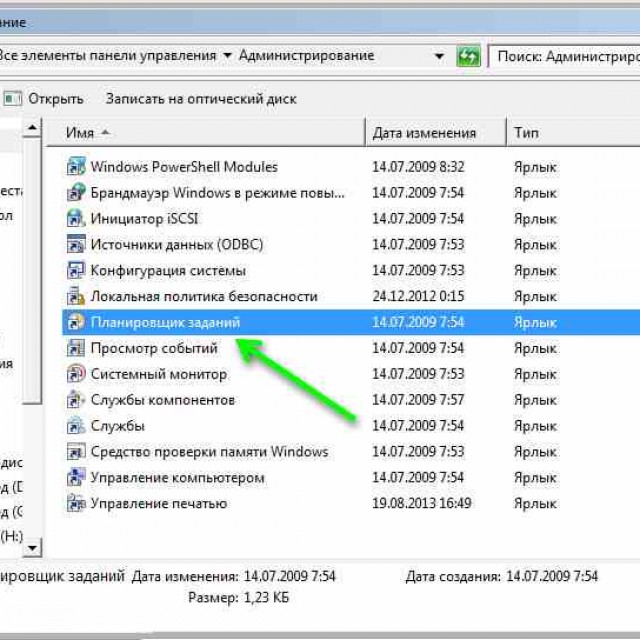Select Локальная политика безопасности name text
Viewport: 640px width, 640px height.
(x=204, y=296)
